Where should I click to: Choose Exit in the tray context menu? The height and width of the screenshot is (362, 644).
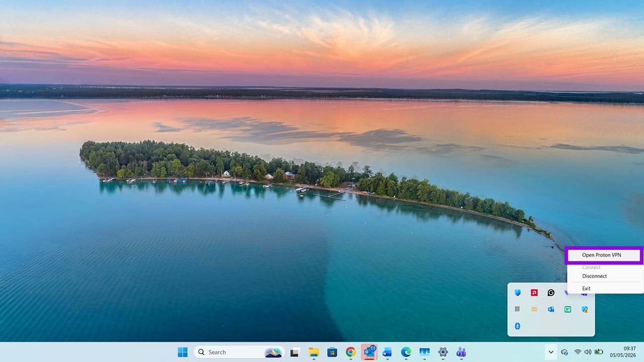(x=586, y=289)
